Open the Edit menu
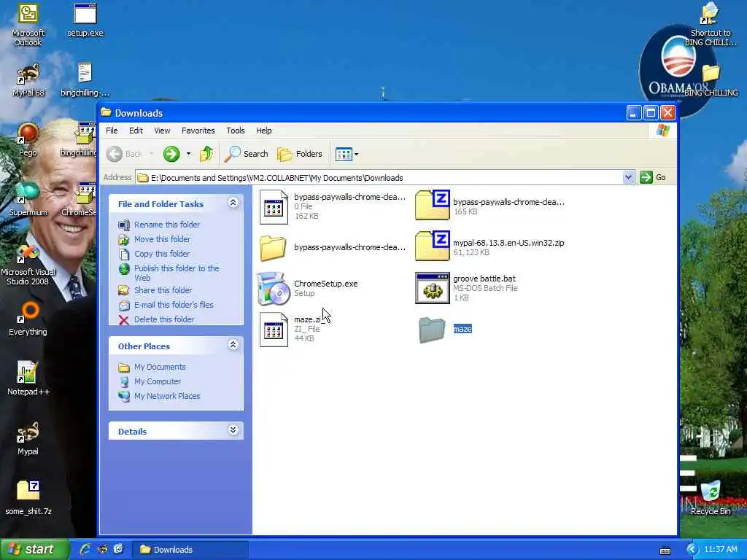The width and height of the screenshot is (747, 560). (x=136, y=131)
